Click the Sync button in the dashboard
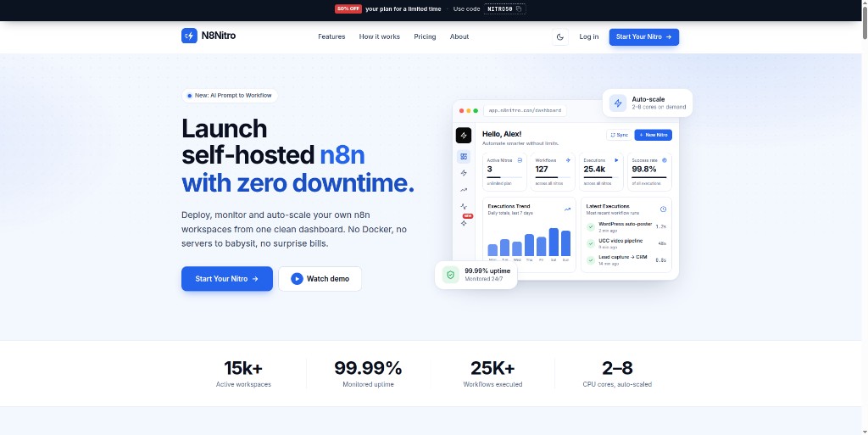This screenshot has height=435, width=868. [620, 135]
